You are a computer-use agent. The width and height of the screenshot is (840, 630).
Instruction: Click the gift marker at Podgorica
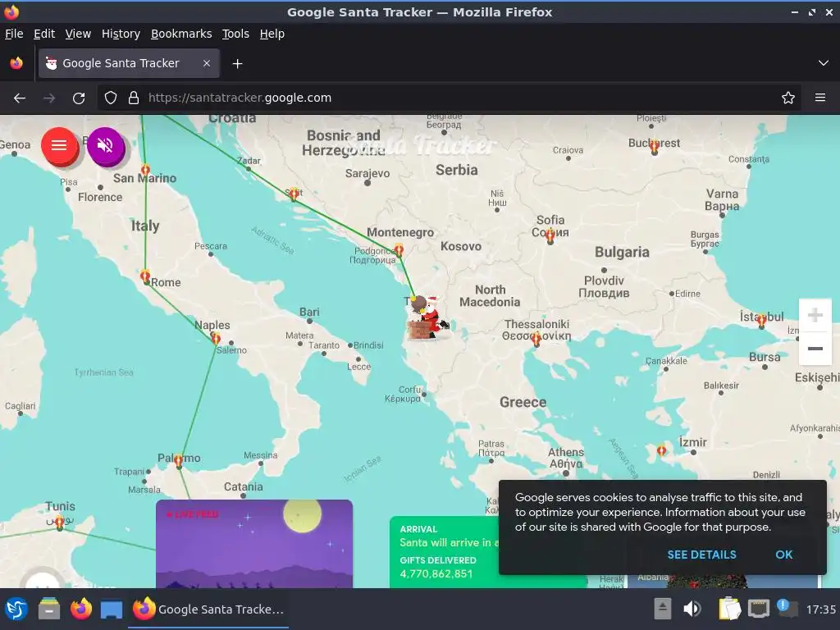pyautogui.click(x=399, y=249)
